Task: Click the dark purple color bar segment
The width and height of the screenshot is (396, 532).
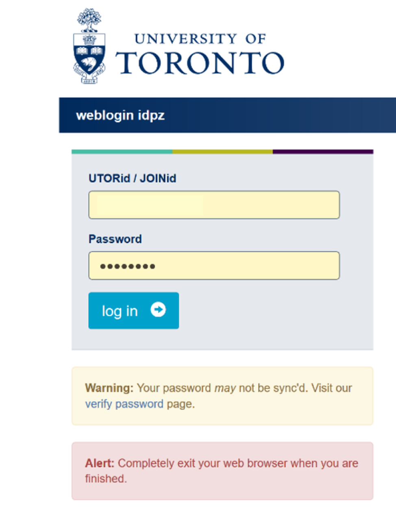Action: click(323, 152)
